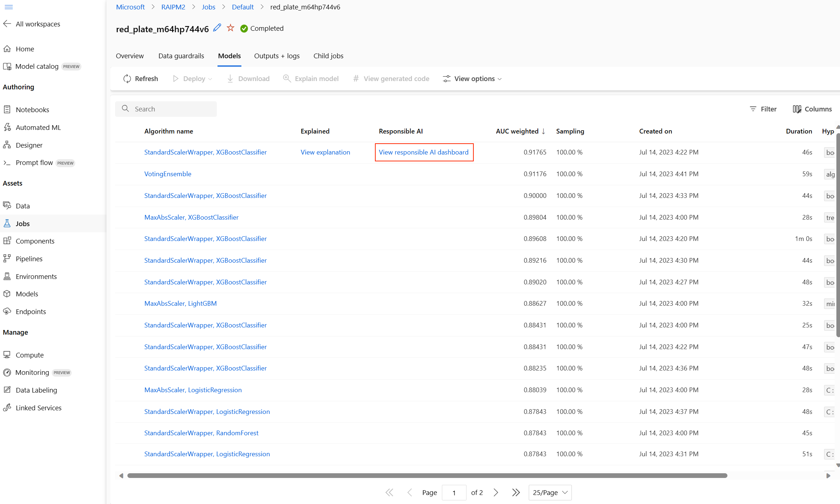Click the edit job name pencil icon

[x=217, y=28]
